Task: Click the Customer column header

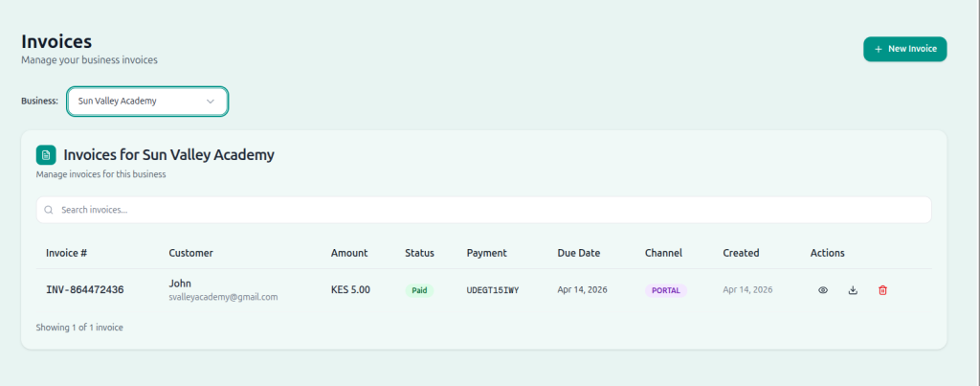Action: pyautogui.click(x=190, y=254)
